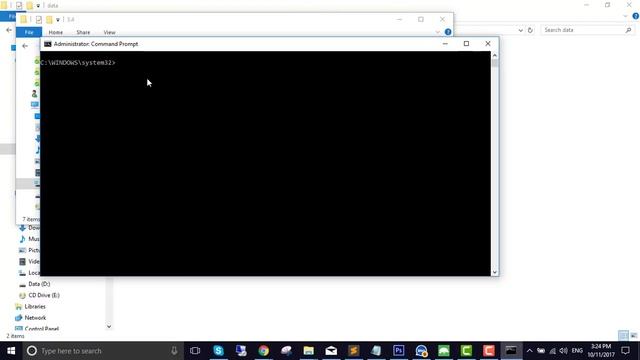Click the Type here to search box

tap(102, 351)
